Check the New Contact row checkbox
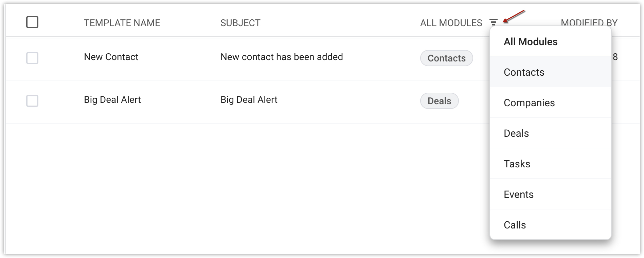 point(32,58)
